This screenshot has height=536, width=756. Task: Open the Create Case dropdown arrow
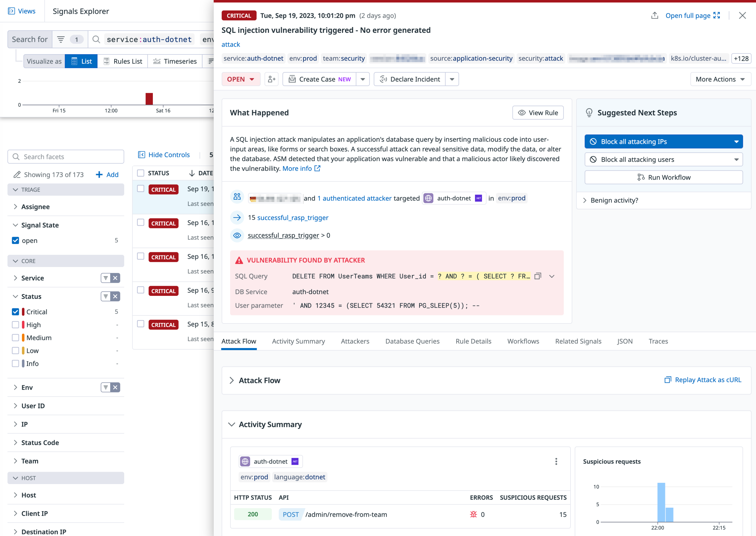tap(363, 79)
